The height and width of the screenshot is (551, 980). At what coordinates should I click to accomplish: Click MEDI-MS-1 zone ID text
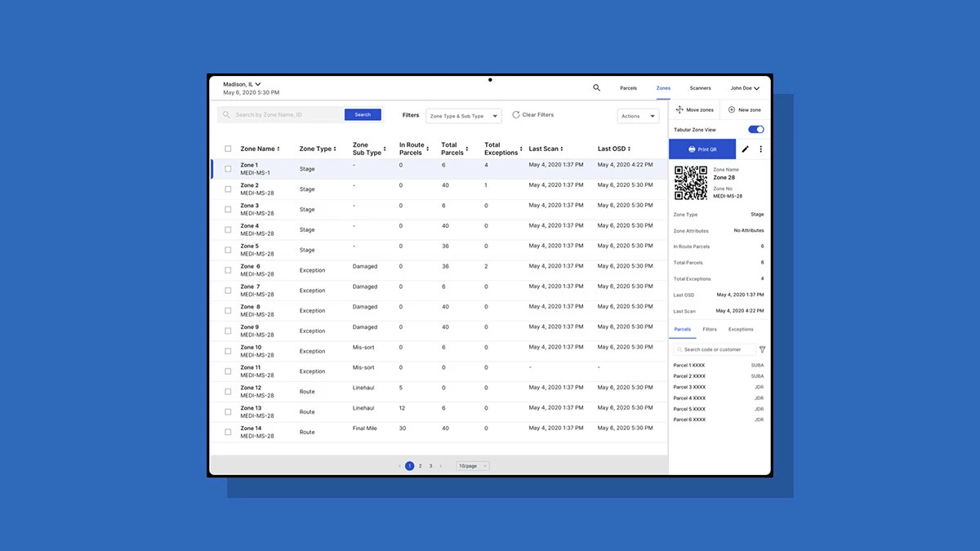click(x=255, y=173)
